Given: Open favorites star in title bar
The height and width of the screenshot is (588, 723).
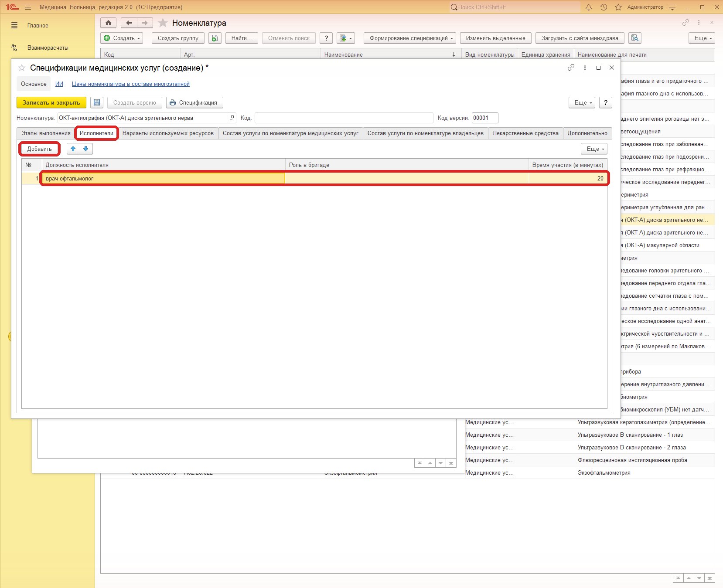Looking at the screenshot, I should pyautogui.click(x=618, y=7).
